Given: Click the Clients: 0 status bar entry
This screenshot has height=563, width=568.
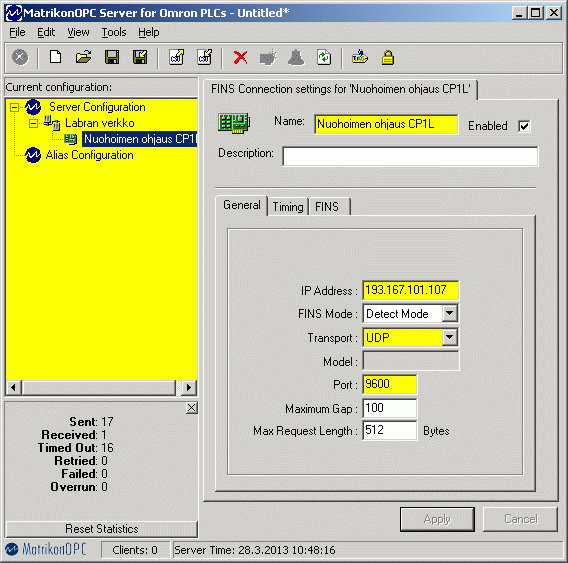Looking at the screenshot, I should [135, 550].
